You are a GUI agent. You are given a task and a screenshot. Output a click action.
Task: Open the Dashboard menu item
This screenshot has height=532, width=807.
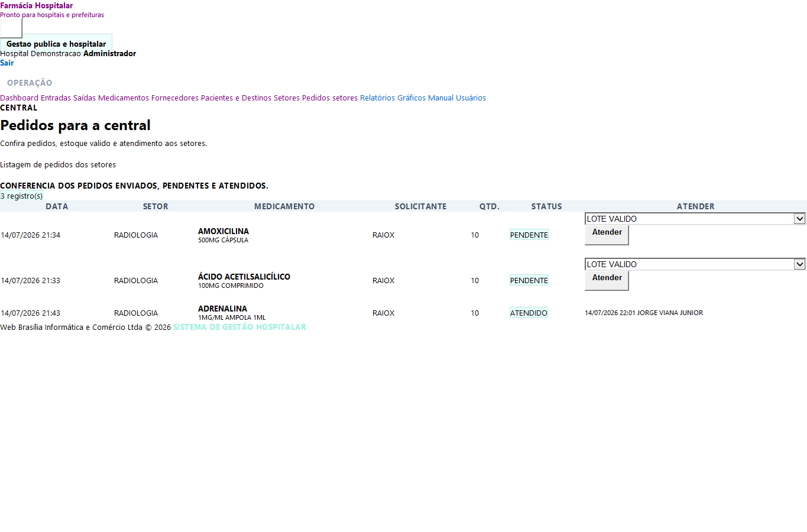click(20, 98)
